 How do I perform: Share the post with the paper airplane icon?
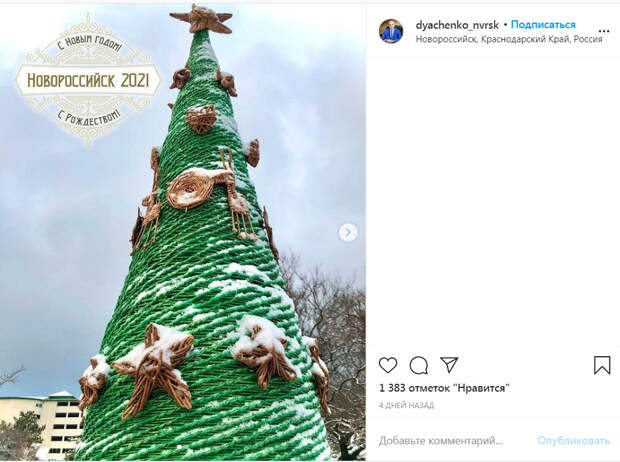coord(449,365)
